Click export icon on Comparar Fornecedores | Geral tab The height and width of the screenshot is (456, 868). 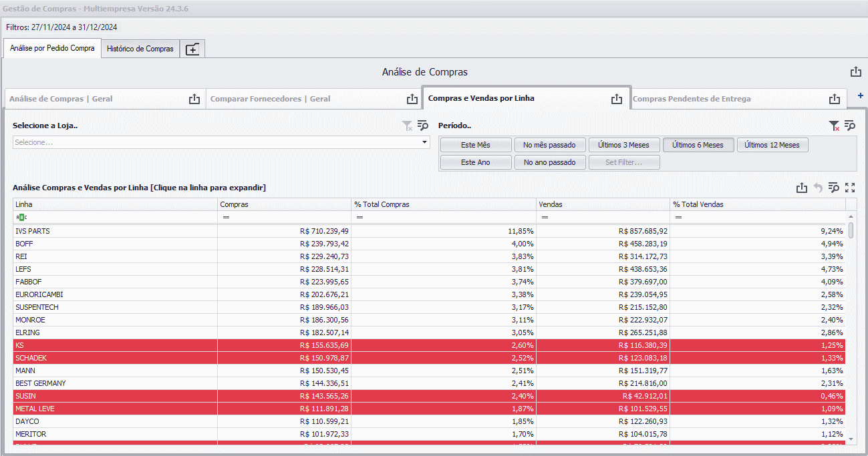click(412, 99)
